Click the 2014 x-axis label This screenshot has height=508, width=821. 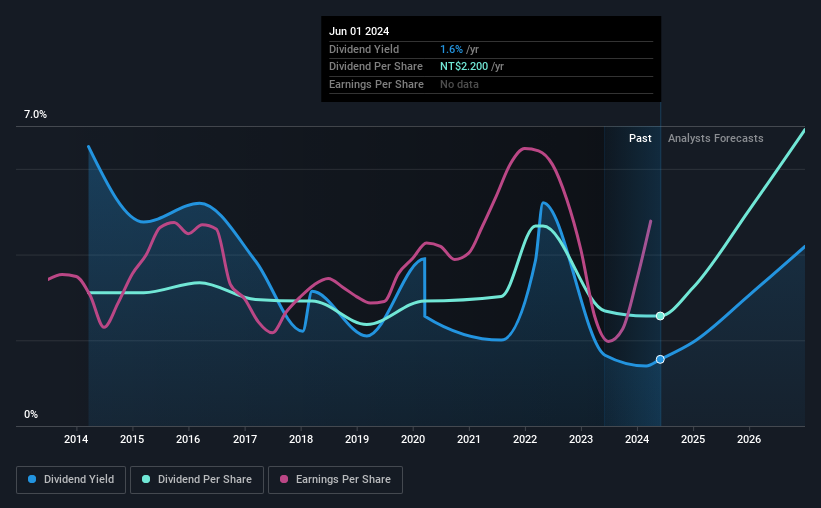tap(76, 439)
